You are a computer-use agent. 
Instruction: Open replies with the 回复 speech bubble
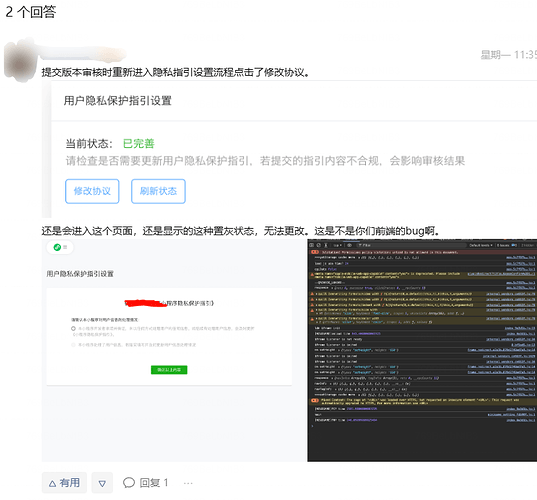pyautogui.click(x=146, y=483)
